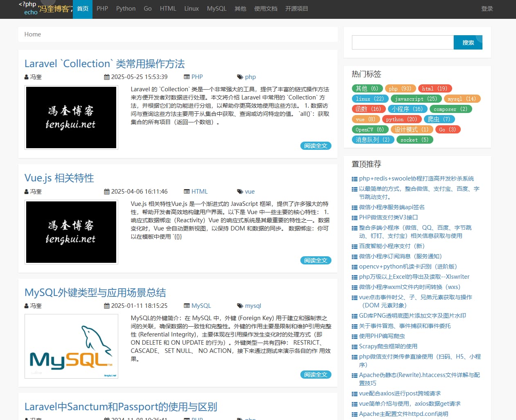Click the MySQL dolphin thumbnail image
This screenshot has width=516, height=420.
click(x=71, y=346)
